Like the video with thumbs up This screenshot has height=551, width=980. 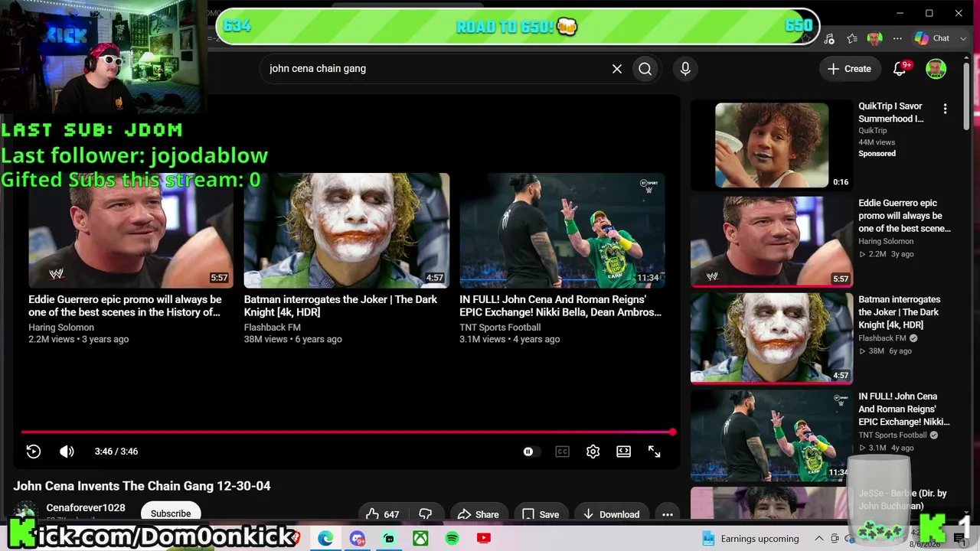click(383, 514)
